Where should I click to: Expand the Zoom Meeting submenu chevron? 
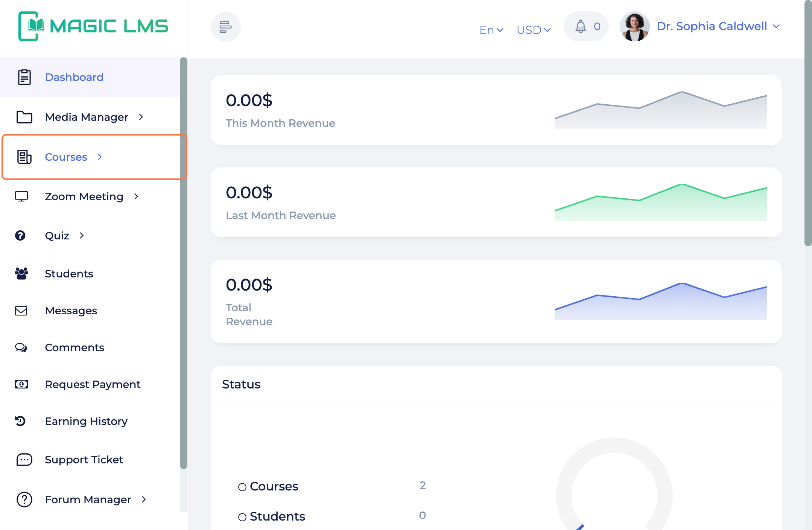[136, 196]
